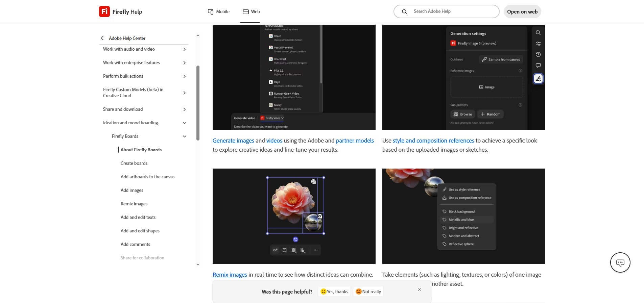This screenshot has width=644, height=303.
Task: Follow the videos link
Action: point(274,141)
